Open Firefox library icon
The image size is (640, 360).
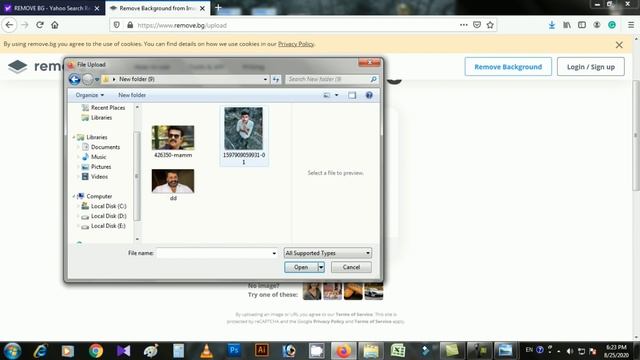click(567, 25)
